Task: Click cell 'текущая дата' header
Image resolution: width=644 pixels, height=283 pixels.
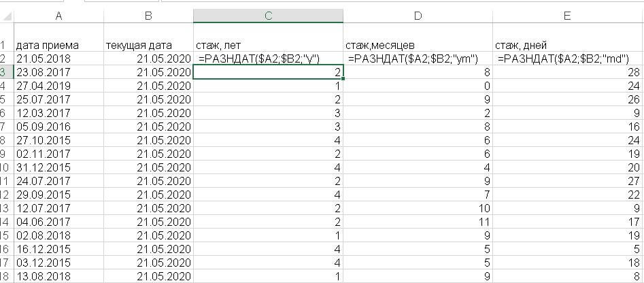Action: [149, 37]
